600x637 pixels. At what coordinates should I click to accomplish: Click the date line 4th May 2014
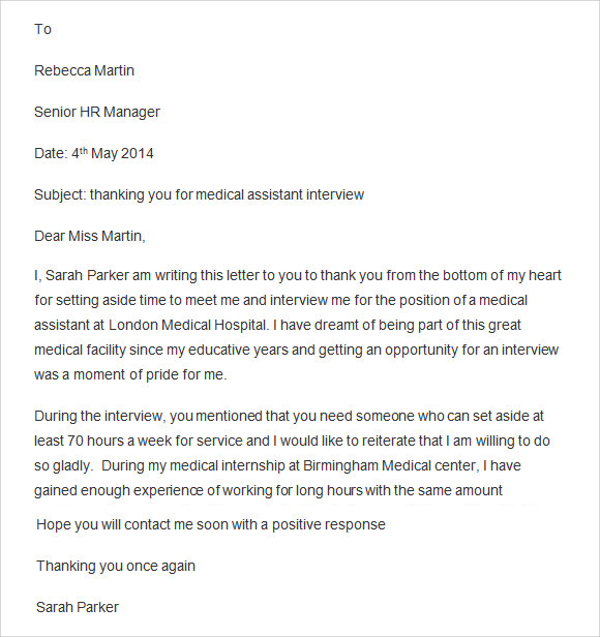pyautogui.click(x=94, y=154)
